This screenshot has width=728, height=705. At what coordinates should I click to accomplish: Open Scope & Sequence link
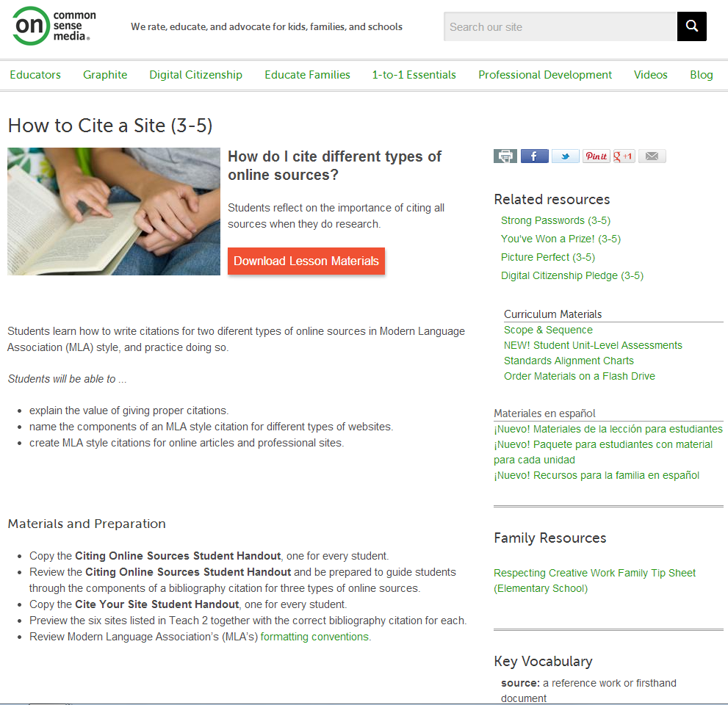[x=548, y=330]
